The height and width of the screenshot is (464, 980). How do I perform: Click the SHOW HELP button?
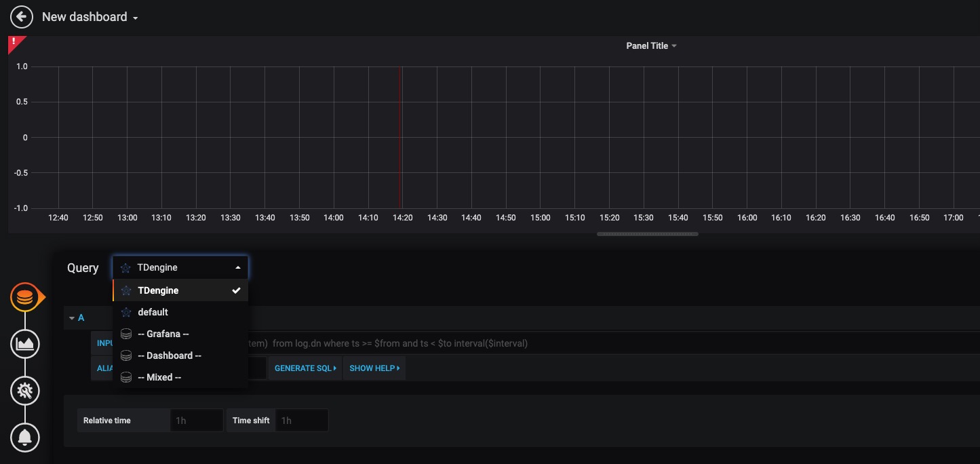tap(374, 368)
